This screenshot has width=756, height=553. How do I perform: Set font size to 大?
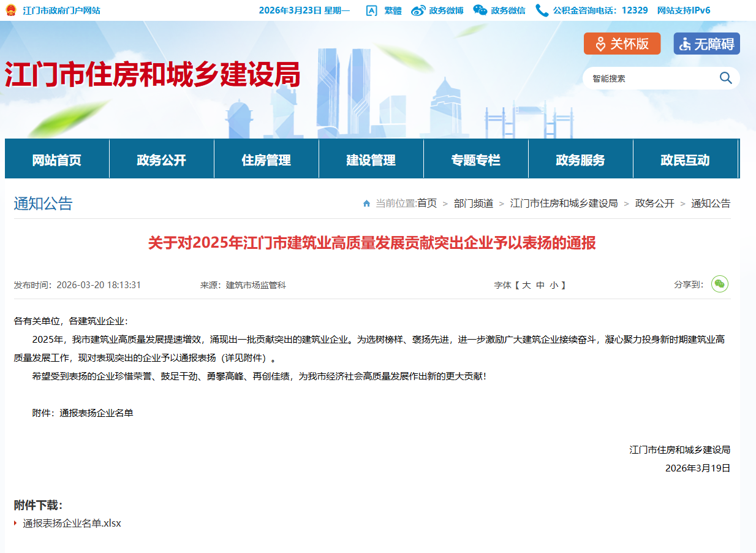[526, 285]
